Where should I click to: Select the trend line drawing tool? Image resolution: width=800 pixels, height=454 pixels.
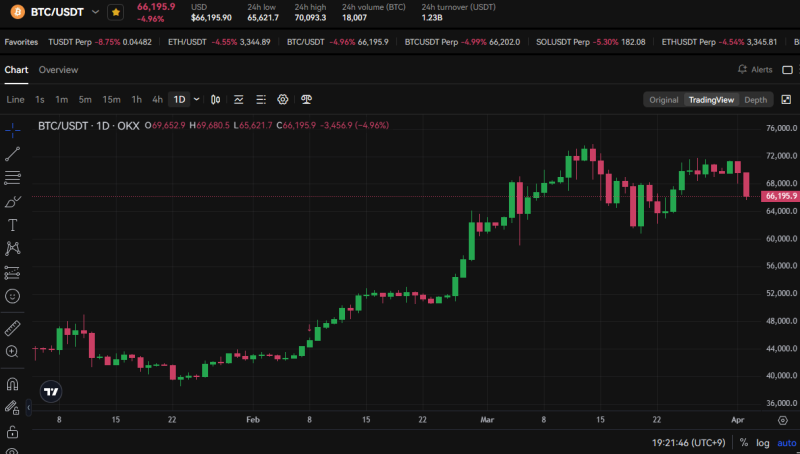click(x=13, y=154)
